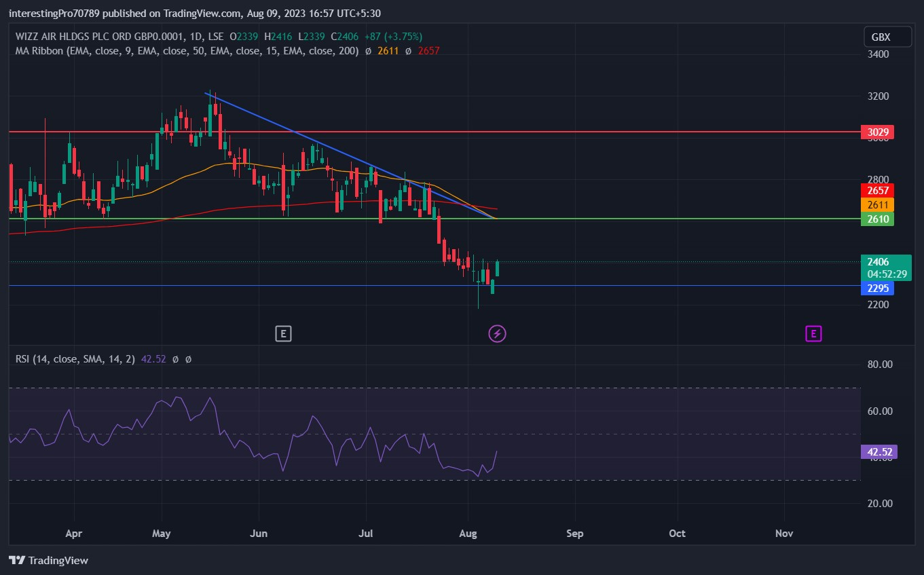Screen dimensions: 924x575
Task: Click the Apr label on time axis
Action: pyautogui.click(x=73, y=534)
